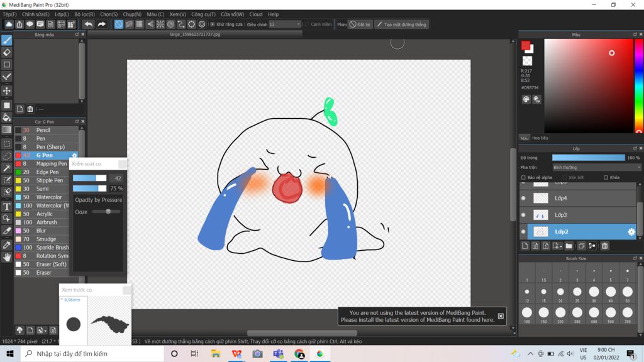Dismiss the update notification popup
Screen dimensions: 644x362
click(501, 316)
